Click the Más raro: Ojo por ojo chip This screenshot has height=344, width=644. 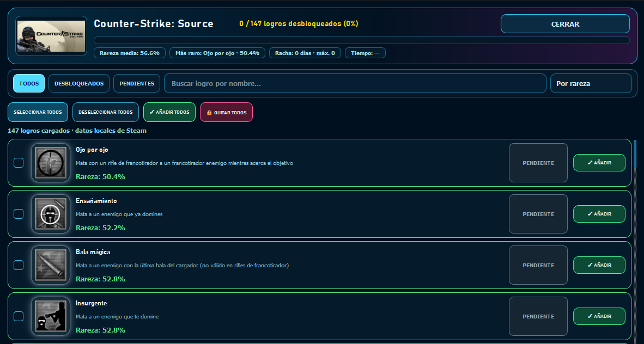tap(217, 53)
